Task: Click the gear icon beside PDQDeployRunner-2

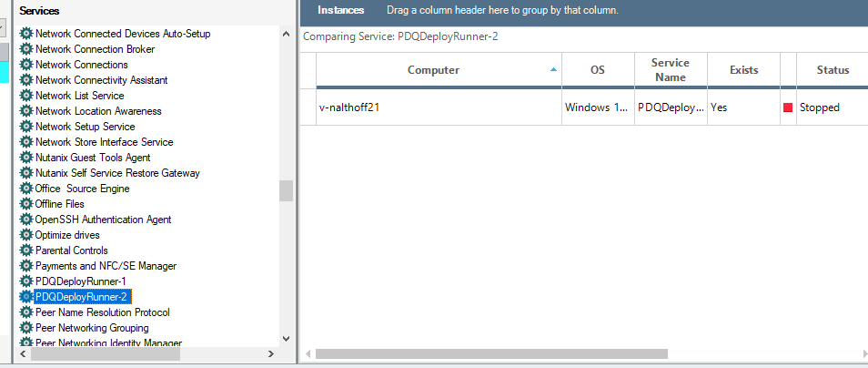Action: [26, 297]
